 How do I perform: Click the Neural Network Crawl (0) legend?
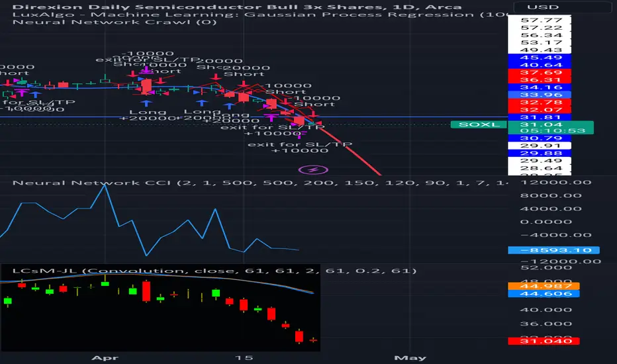[115, 22]
